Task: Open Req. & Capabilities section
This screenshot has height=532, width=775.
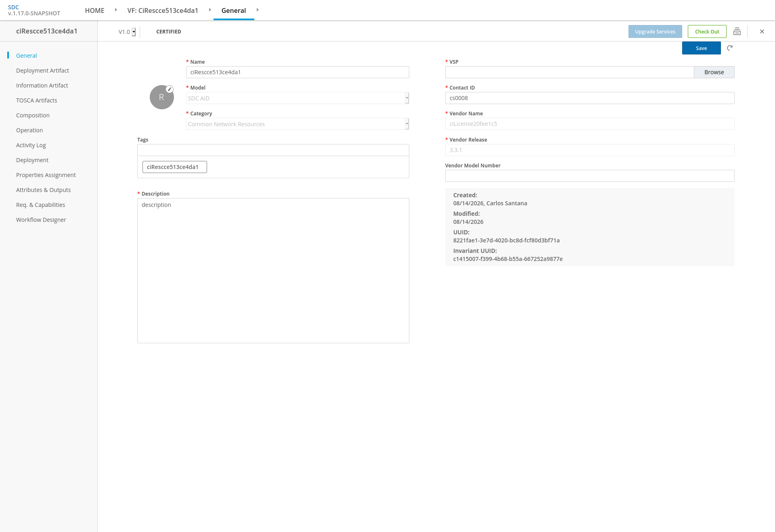Action: coord(40,205)
